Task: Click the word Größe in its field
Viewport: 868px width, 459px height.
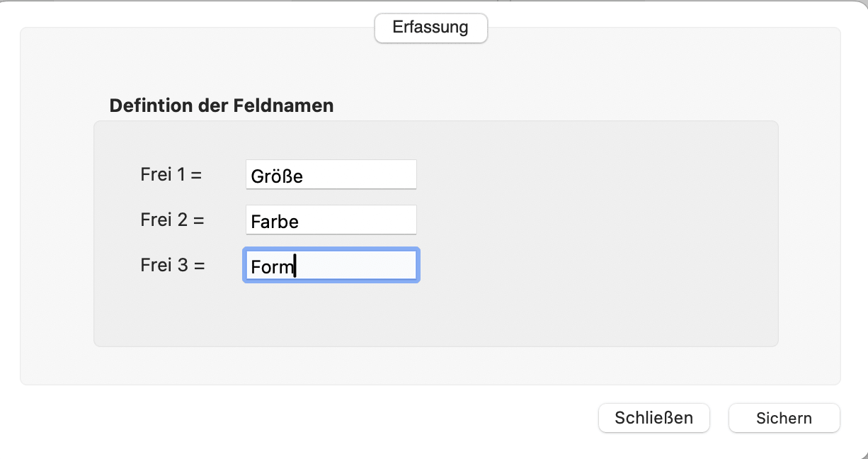Action: pyautogui.click(x=277, y=176)
